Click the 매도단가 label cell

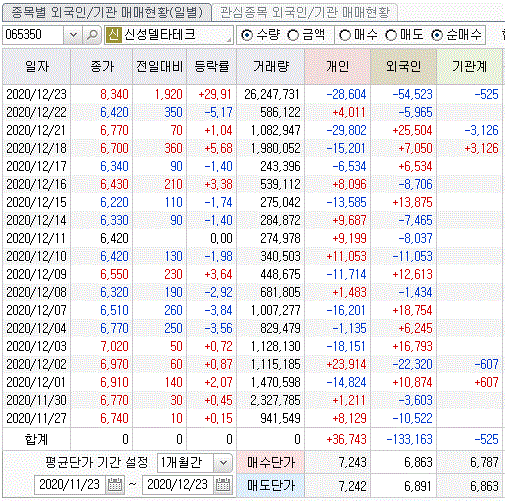(271, 486)
